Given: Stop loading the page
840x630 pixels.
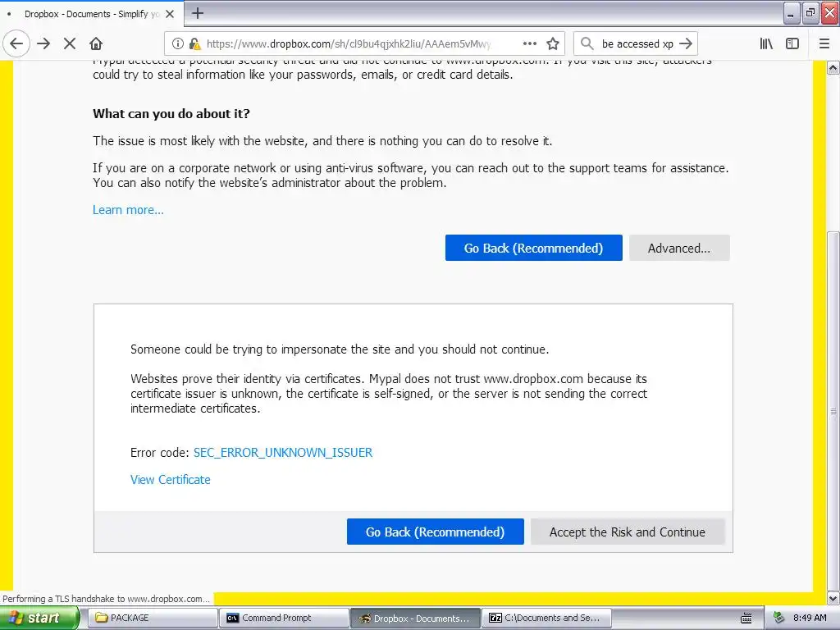Looking at the screenshot, I should (70, 43).
